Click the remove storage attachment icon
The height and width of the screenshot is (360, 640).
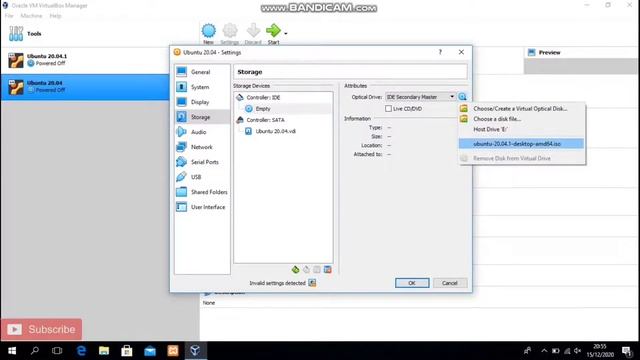[327, 269]
